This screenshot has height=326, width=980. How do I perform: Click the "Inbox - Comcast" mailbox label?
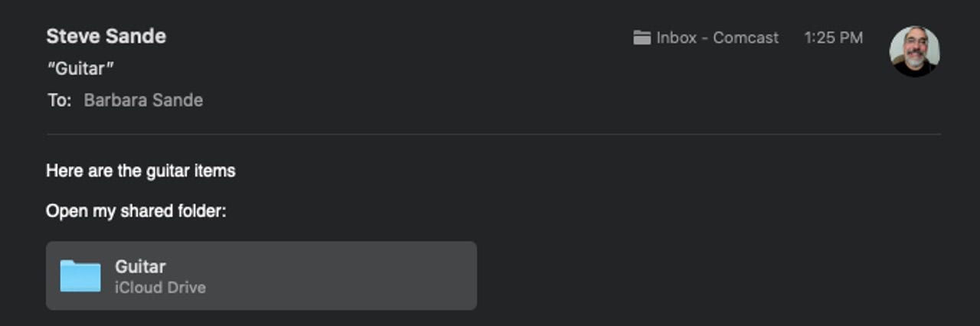(x=717, y=37)
